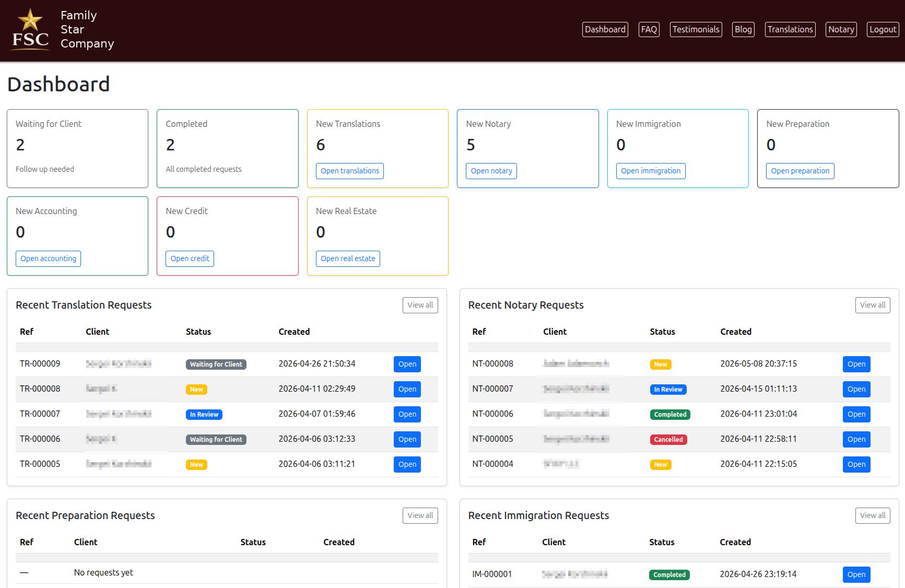Image resolution: width=905 pixels, height=588 pixels.
Task: Click the Recent Translation Requests heading
Action: [x=84, y=305]
